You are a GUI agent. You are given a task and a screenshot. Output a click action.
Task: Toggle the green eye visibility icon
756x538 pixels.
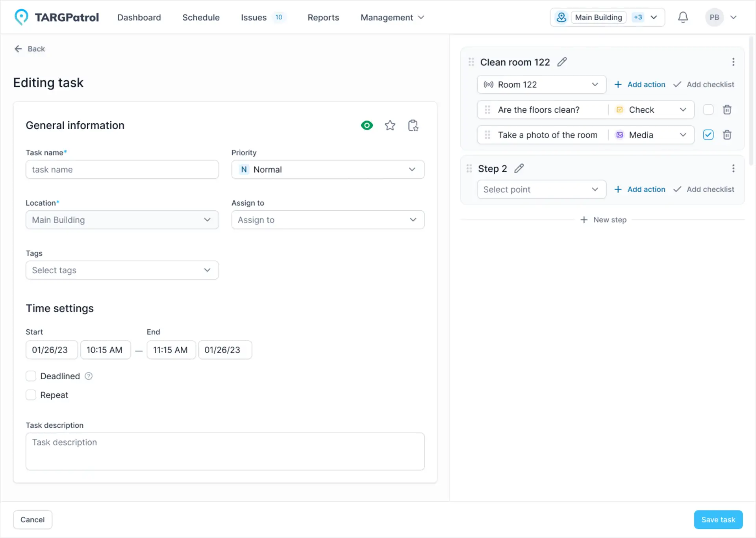click(367, 125)
